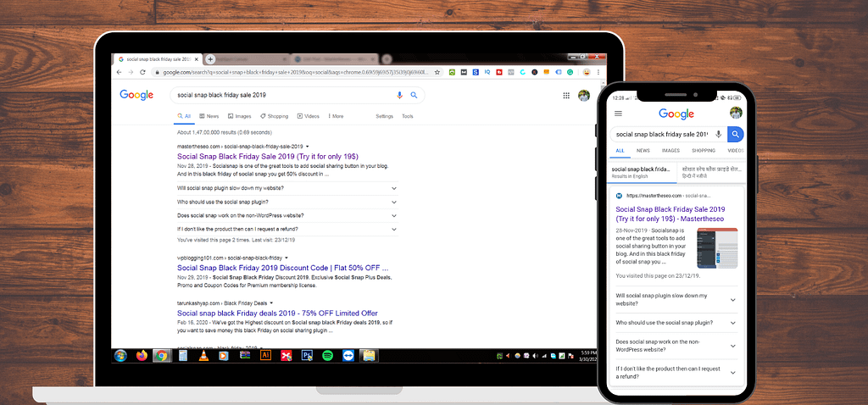Click the emoji profile icon in Chrome toolbar
The width and height of the screenshot is (868, 405).
[587, 72]
